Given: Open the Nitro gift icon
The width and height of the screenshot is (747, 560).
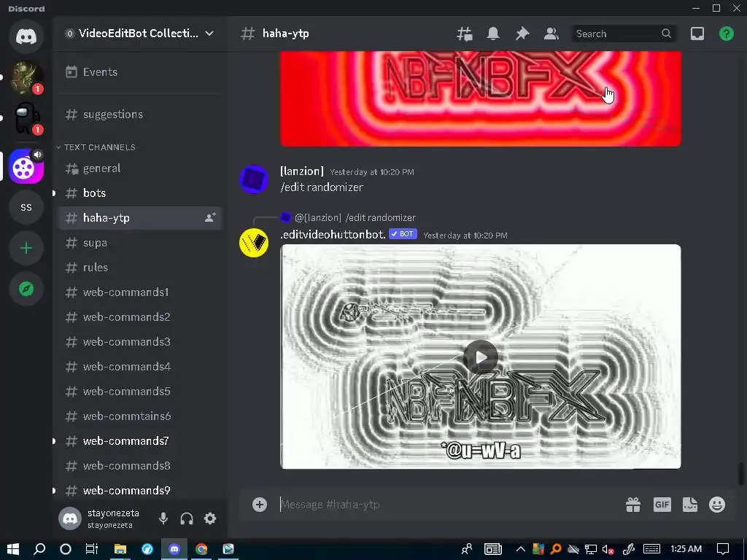Looking at the screenshot, I should tap(633, 505).
